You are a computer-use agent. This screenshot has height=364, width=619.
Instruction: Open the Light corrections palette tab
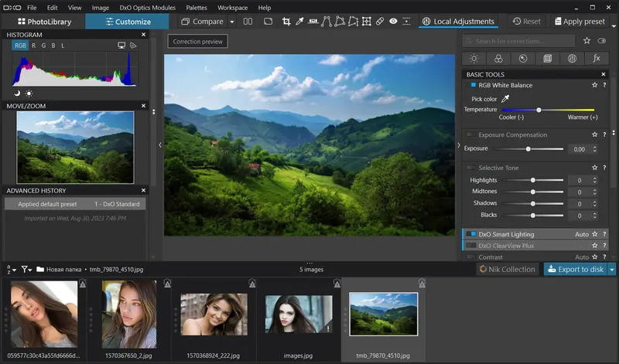click(x=474, y=58)
